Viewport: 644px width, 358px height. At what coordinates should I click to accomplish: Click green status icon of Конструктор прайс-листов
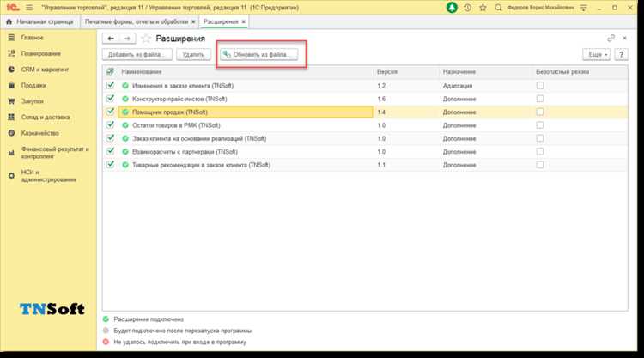(x=125, y=99)
